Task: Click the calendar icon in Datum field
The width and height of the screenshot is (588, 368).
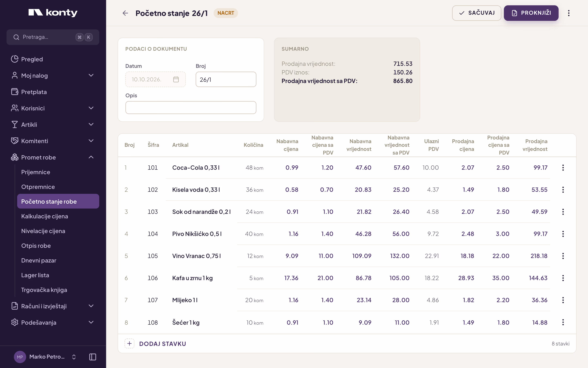Action: tap(176, 79)
